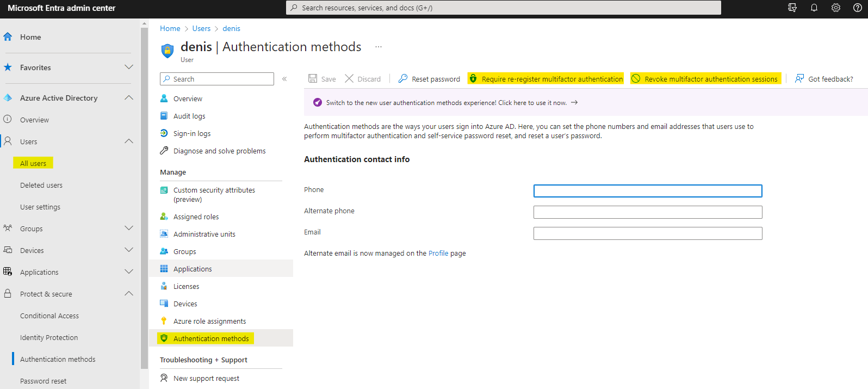Viewport: 868px width, 389px height.
Task: Click the Licenses icon in user menu
Action: tap(164, 286)
